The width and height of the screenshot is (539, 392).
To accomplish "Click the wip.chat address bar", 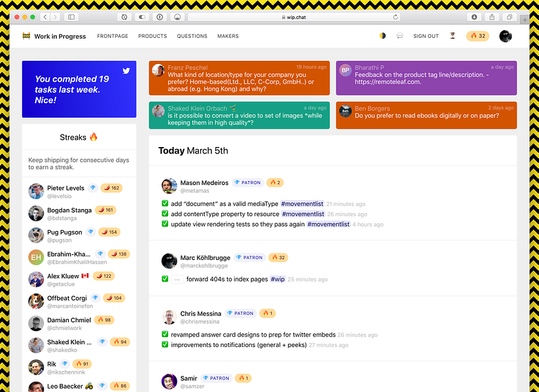I will 294,17.
